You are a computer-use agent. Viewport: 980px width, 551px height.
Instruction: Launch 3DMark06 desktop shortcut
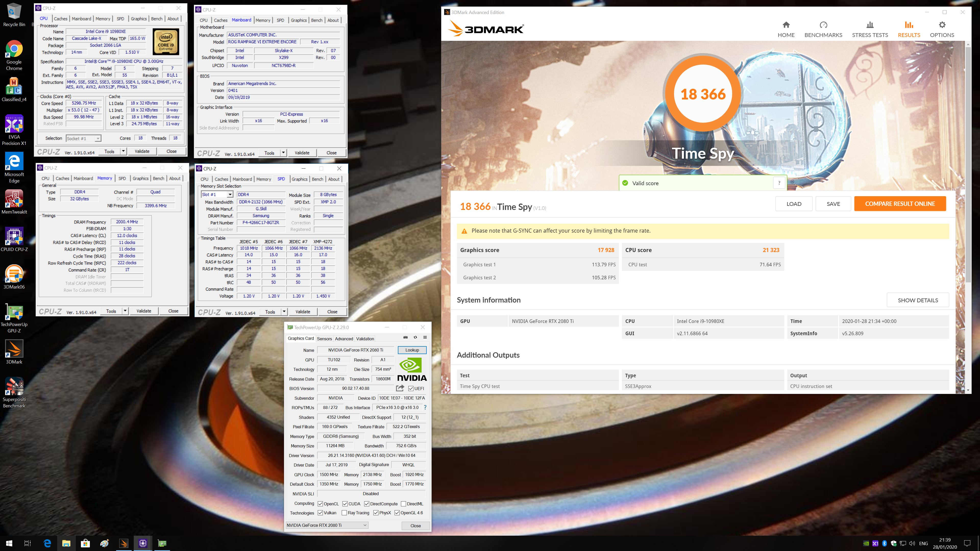tap(14, 277)
